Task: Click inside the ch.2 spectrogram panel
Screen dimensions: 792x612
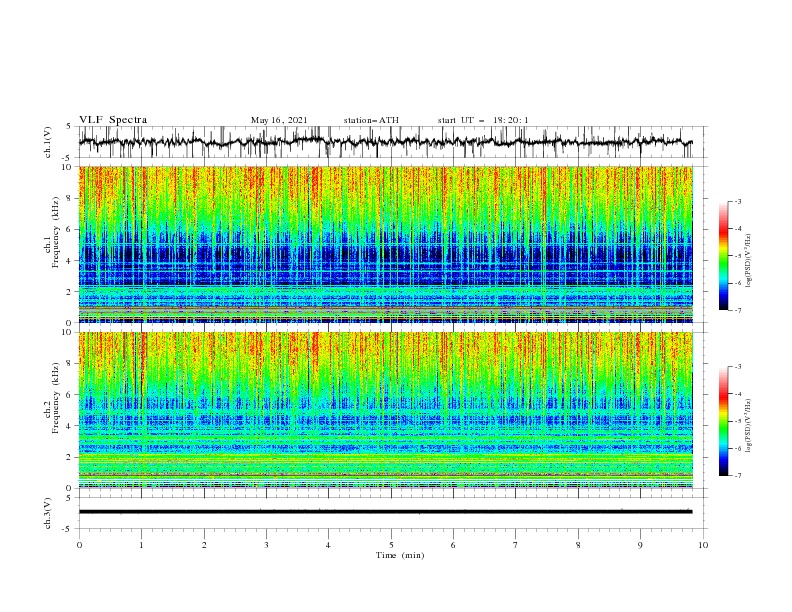Action: point(386,410)
